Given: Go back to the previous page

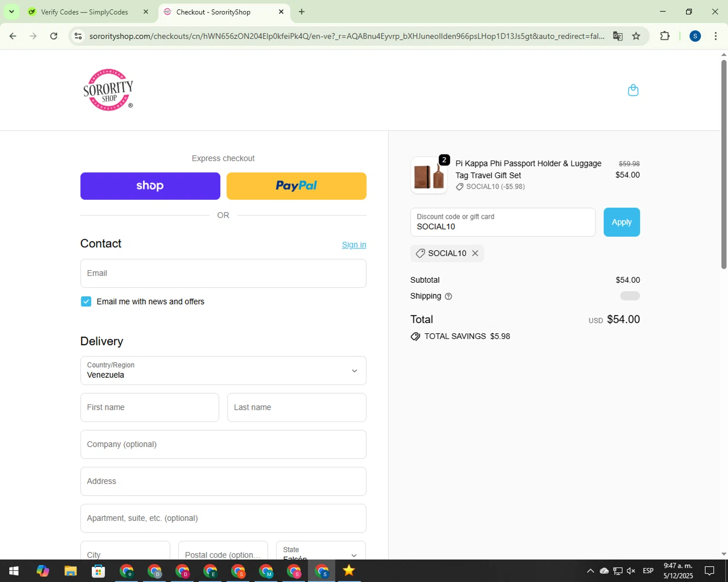Looking at the screenshot, I should 13,36.
